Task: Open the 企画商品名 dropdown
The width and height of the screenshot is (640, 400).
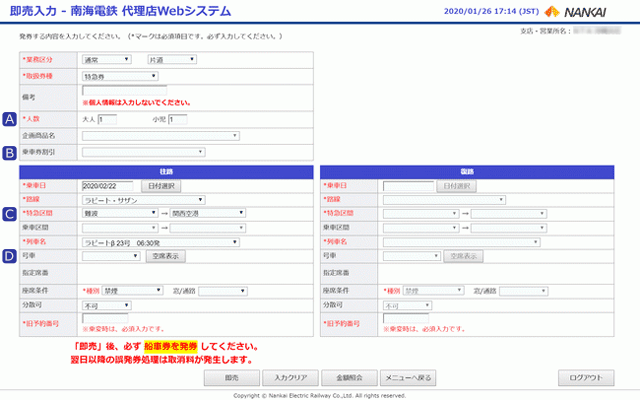Action: (161, 136)
